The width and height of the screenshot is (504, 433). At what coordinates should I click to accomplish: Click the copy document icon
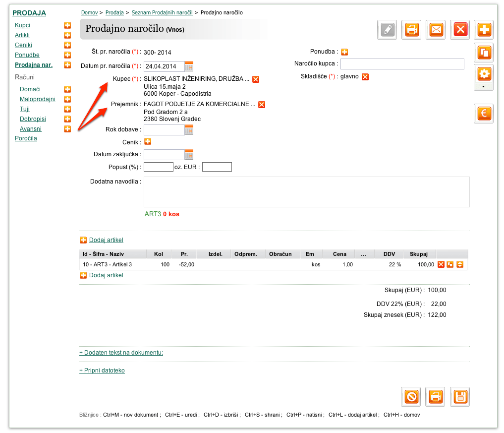[x=484, y=53]
